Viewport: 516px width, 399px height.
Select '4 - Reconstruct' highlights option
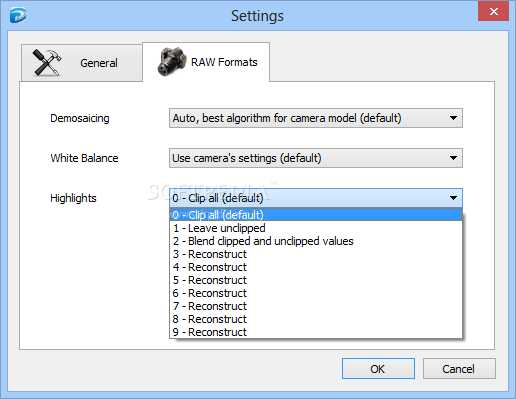316,267
